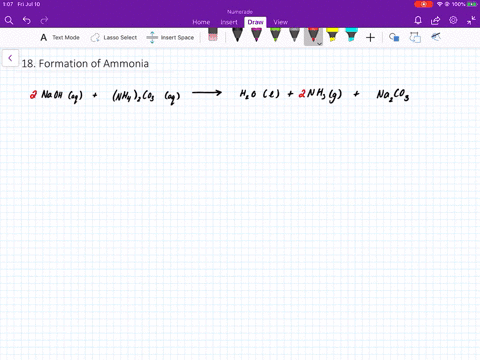Go back with the left chevron
The width and height of the screenshot is (480, 360).
pyautogui.click(x=10, y=58)
